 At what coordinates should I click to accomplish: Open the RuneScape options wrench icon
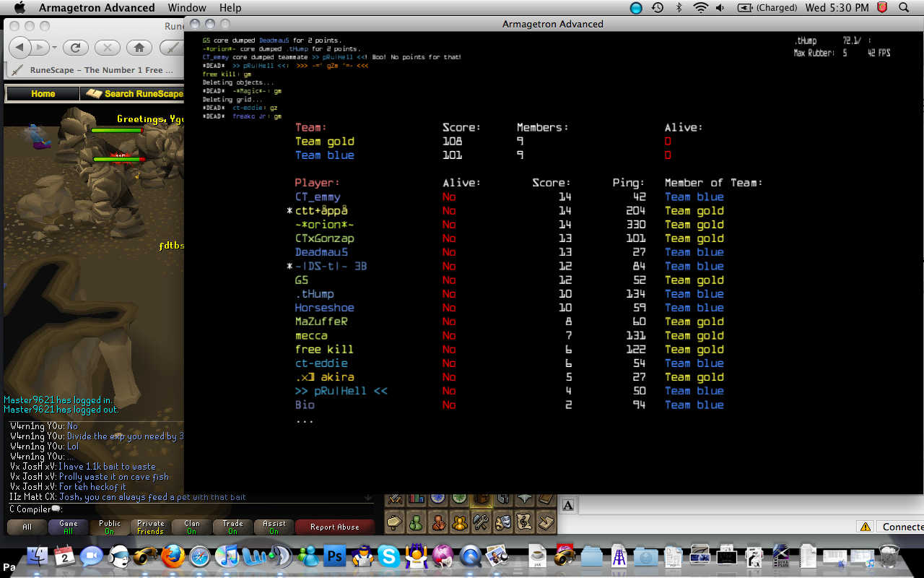pos(481,520)
